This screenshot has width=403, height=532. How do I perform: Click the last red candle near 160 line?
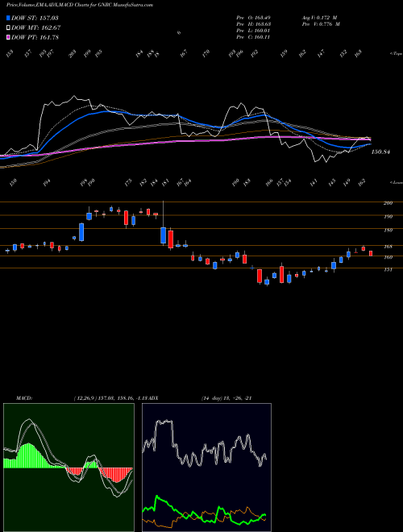coord(371,253)
